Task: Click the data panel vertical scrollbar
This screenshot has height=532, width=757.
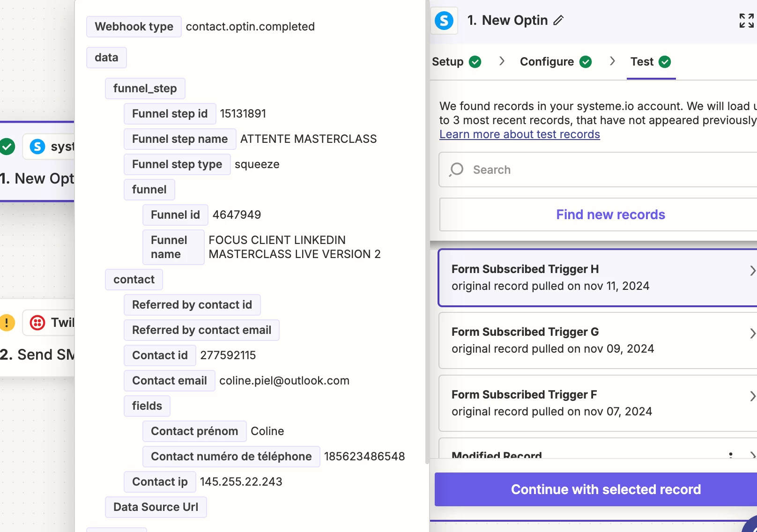Action: point(427,234)
